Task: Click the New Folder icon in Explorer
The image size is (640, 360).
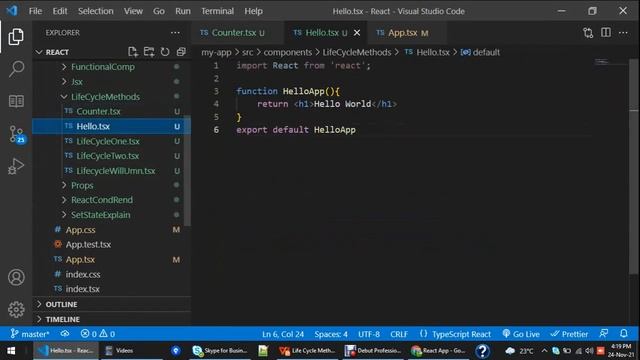Action: (149, 52)
